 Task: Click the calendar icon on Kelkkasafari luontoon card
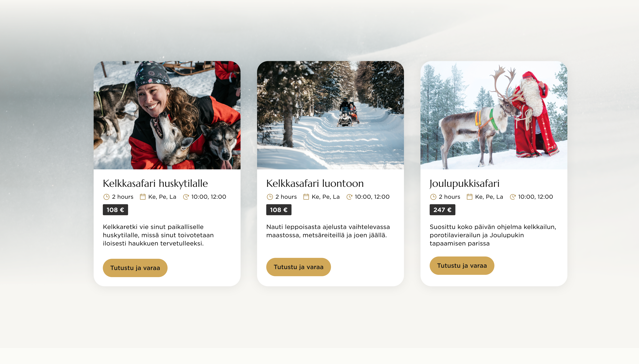pos(306,197)
